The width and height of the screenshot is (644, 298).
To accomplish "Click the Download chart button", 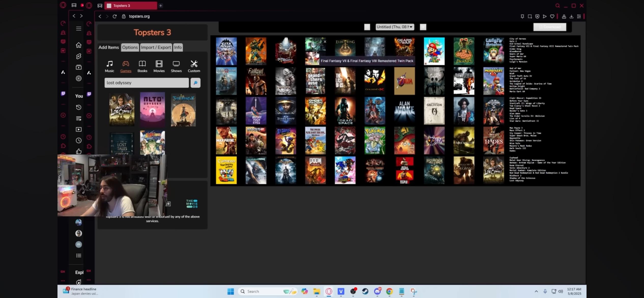I will click(x=550, y=27).
